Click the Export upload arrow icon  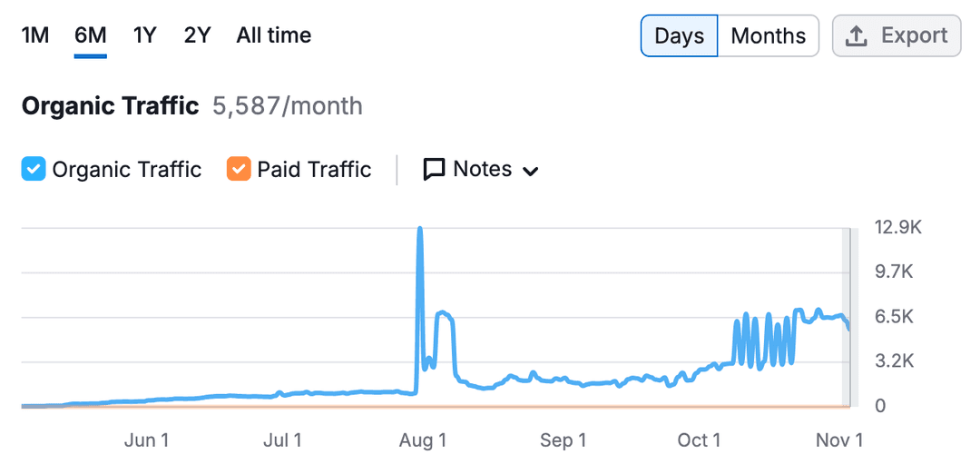coord(856,36)
